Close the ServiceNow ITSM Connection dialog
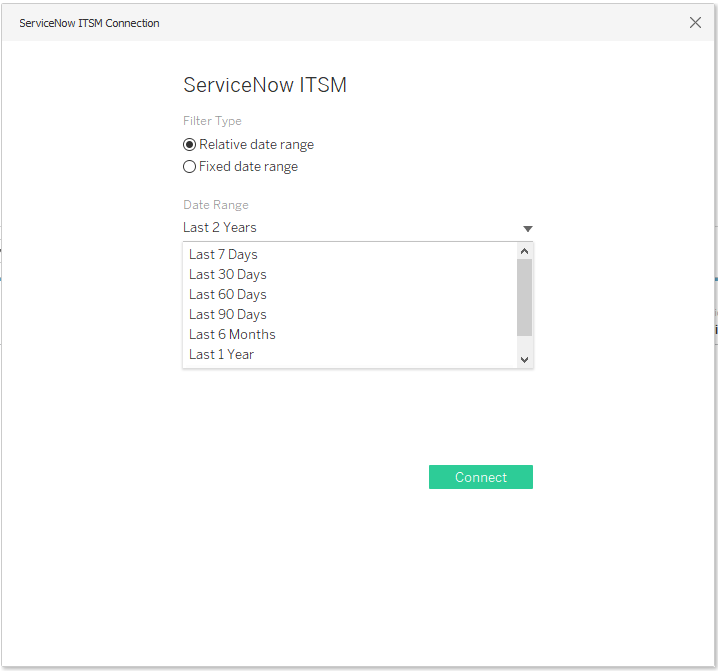 pos(695,22)
